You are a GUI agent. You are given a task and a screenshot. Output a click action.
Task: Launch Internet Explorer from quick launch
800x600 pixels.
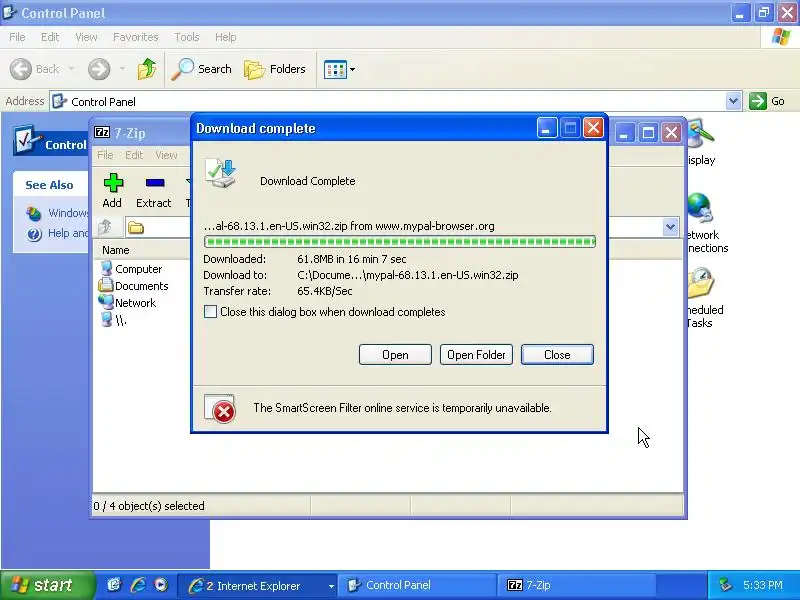138,585
